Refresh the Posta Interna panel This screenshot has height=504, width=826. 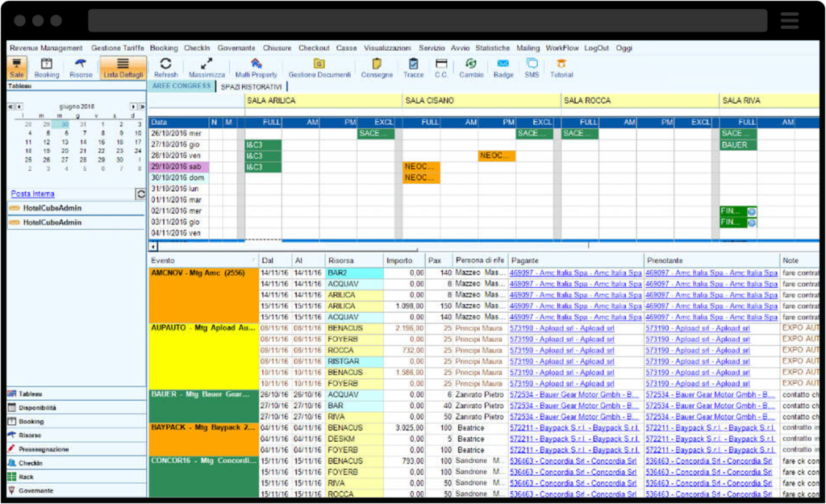tap(140, 194)
